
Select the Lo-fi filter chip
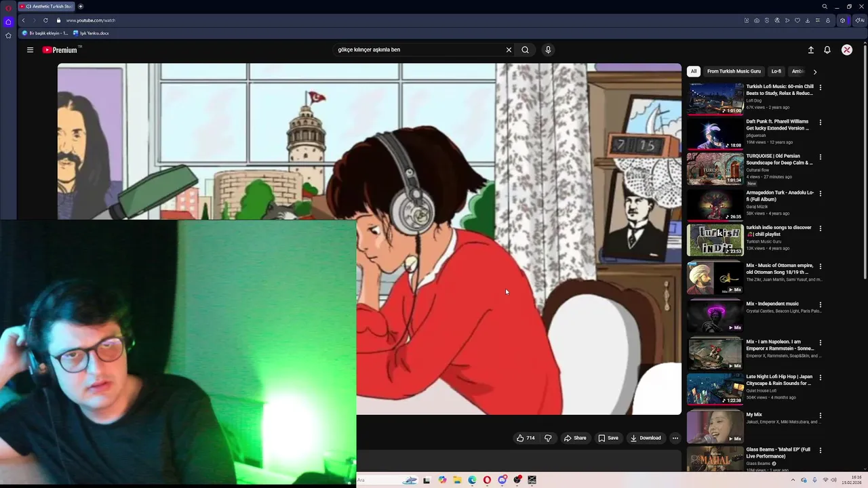(x=776, y=71)
